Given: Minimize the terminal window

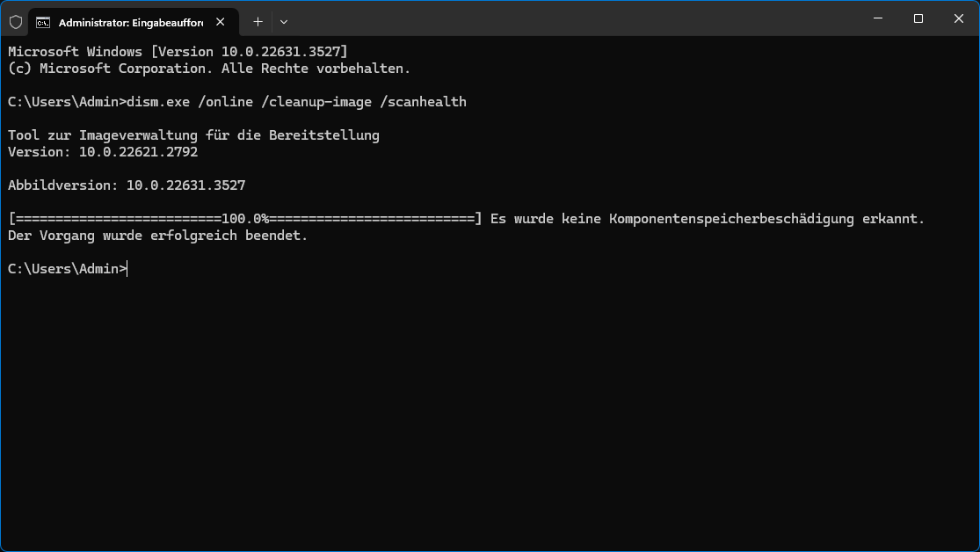Looking at the screenshot, I should [878, 18].
